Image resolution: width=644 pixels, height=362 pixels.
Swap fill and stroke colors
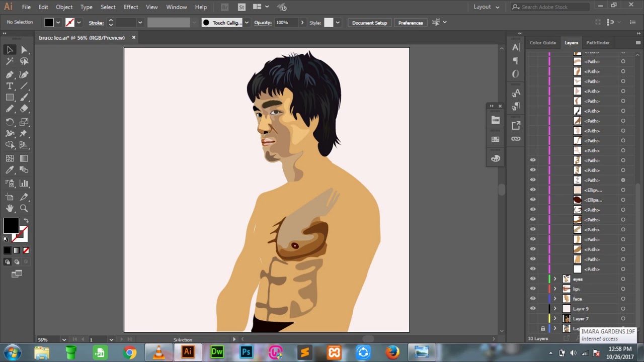pyautogui.click(x=26, y=221)
